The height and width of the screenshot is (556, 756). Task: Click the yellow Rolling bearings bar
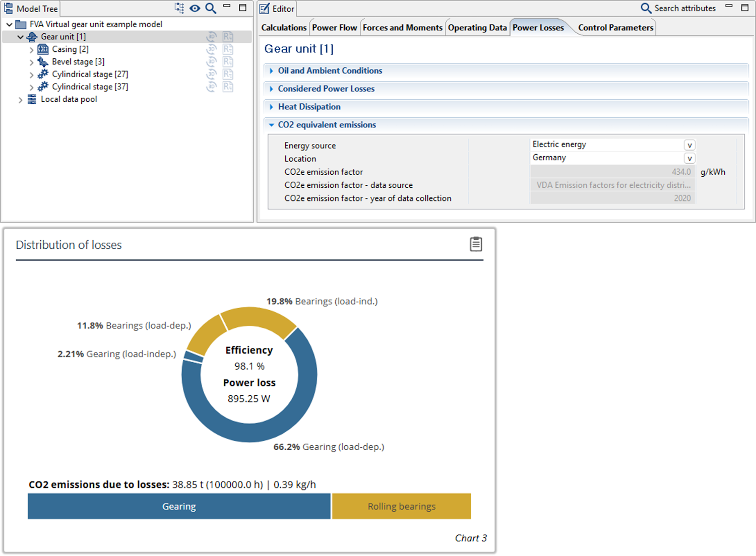(x=401, y=506)
